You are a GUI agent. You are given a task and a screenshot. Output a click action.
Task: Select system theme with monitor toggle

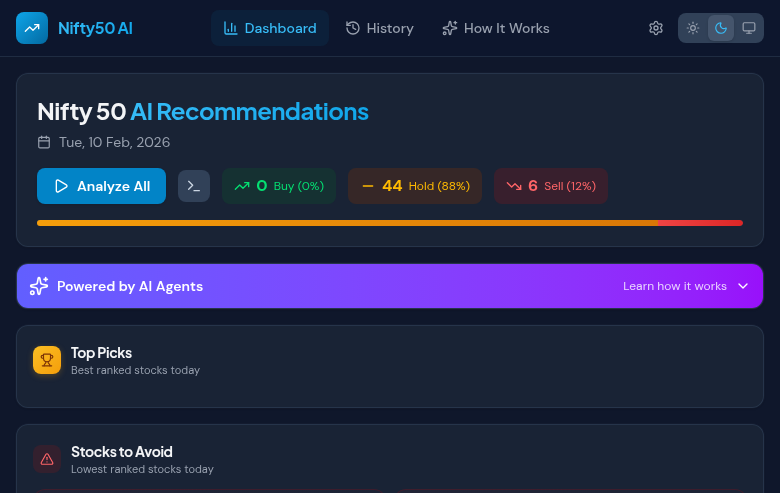[x=748, y=28]
